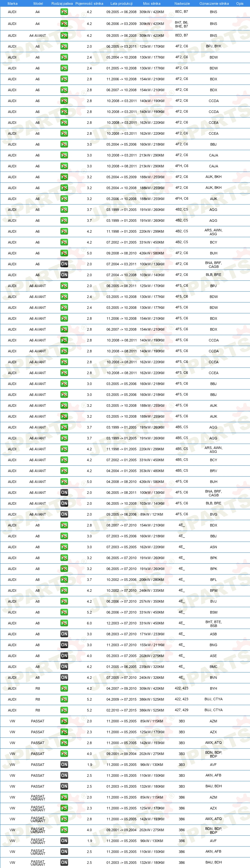Click the Lata produkcji column header

click(121, 4)
